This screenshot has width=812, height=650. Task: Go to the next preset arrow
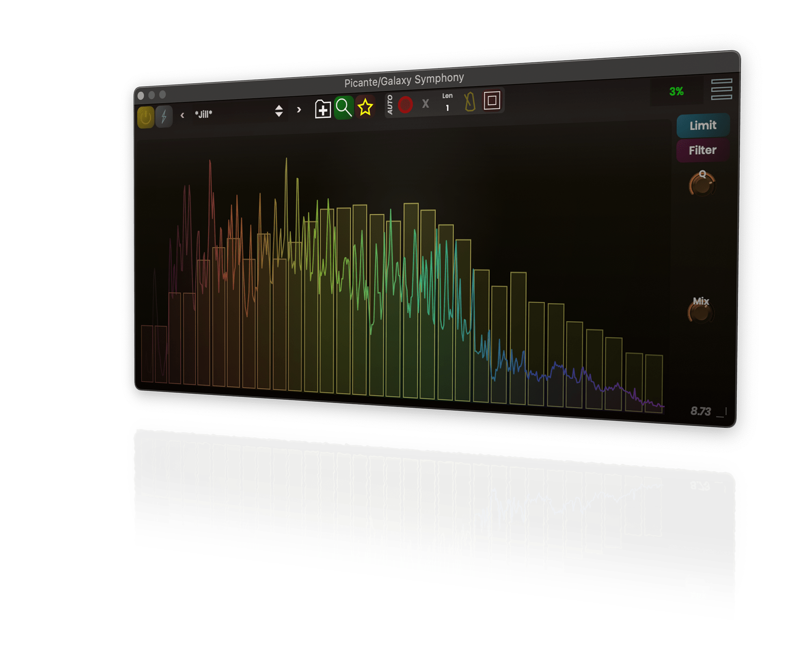[299, 110]
